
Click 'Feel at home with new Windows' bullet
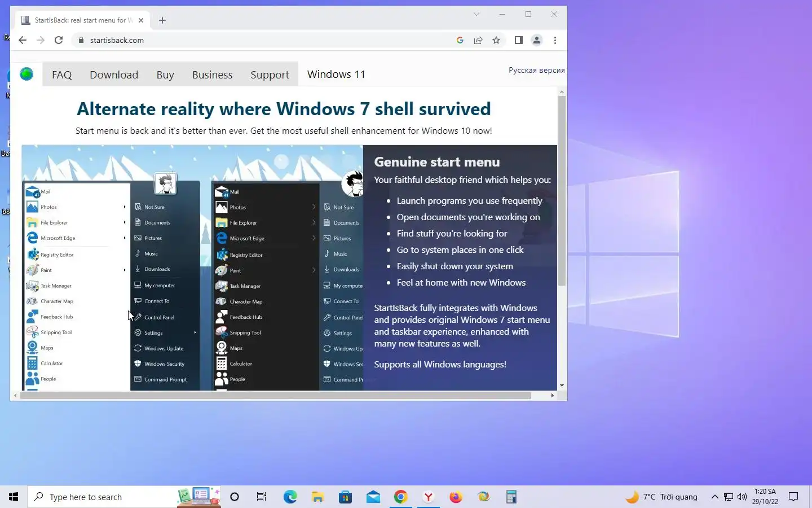461,282
